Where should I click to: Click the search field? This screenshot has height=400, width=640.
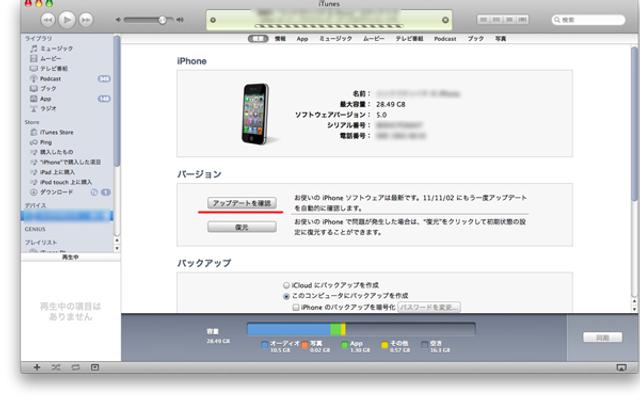coord(588,20)
